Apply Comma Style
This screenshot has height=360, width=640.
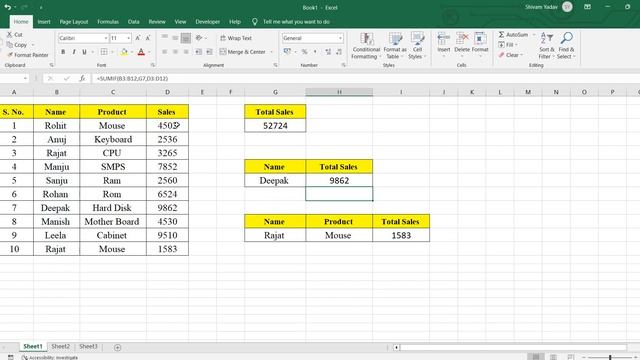click(x=315, y=52)
